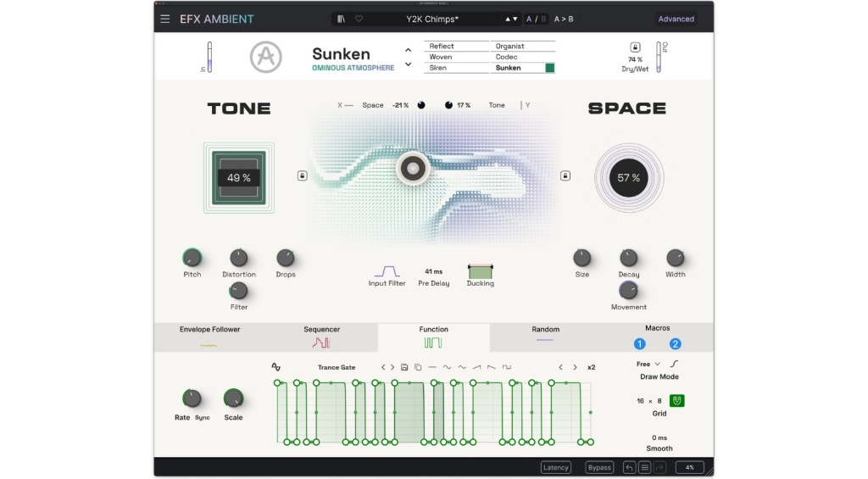Click the Tone 49 % macro square
Image resolution: width=868 pixels, height=479 pixels.
(x=238, y=178)
